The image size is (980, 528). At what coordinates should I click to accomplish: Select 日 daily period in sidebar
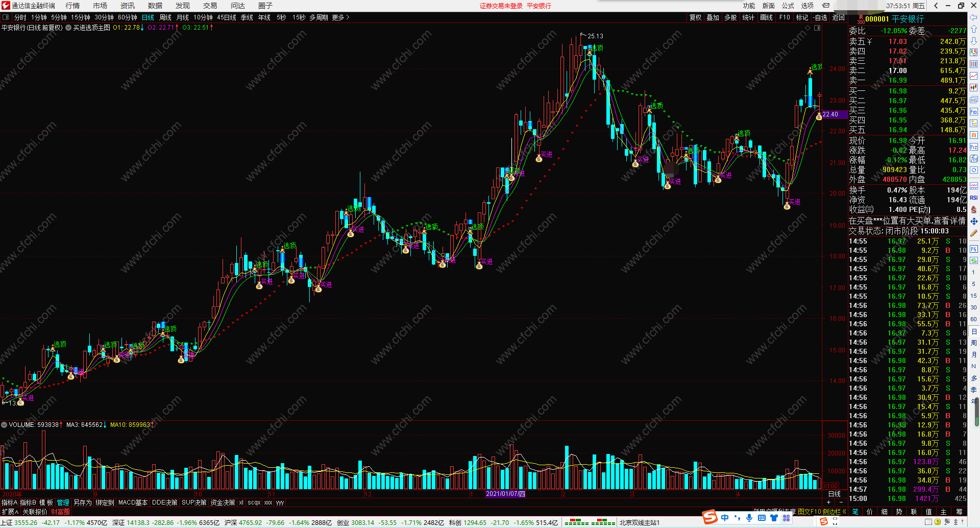tap(974, 331)
